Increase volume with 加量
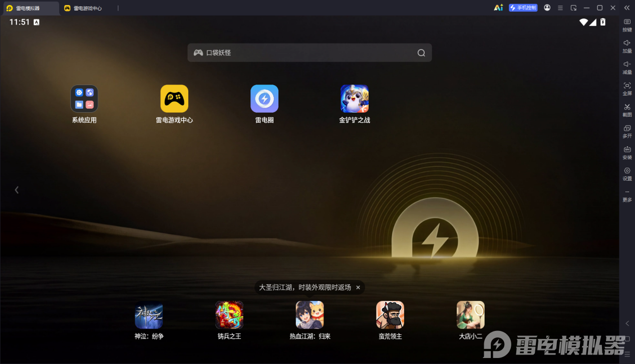The height and width of the screenshot is (364, 635). (x=627, y=47)
